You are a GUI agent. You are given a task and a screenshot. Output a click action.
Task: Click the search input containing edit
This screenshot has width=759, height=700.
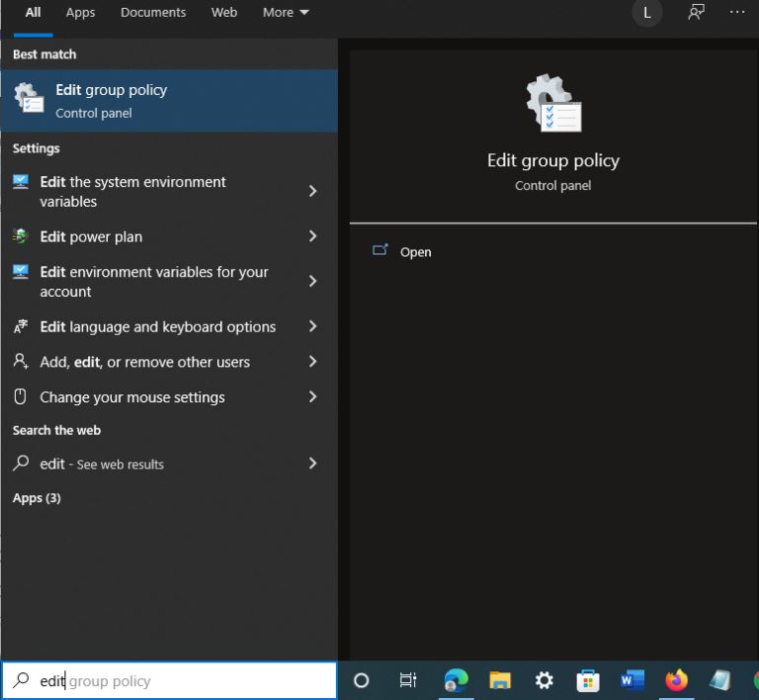click(x=169, y=680)
